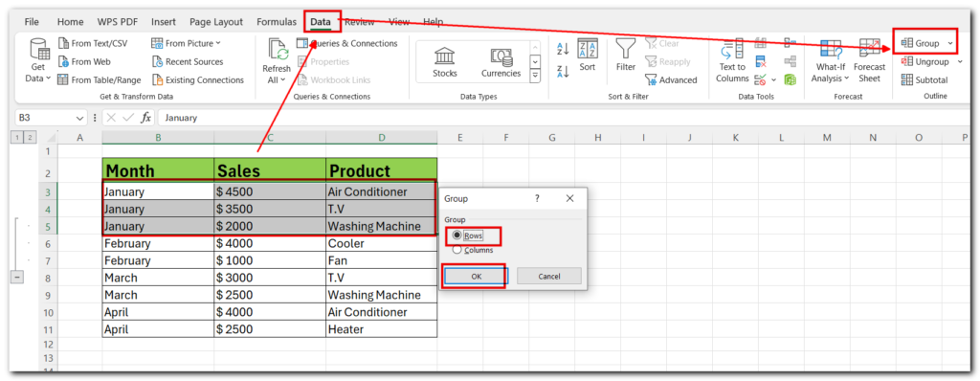Click the cell containing $ 3000
Screen dimensions: 980x381
269,278
